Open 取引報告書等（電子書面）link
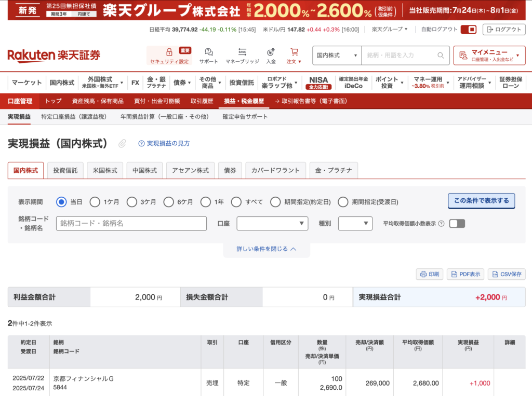532x396 pixels. 311,101
